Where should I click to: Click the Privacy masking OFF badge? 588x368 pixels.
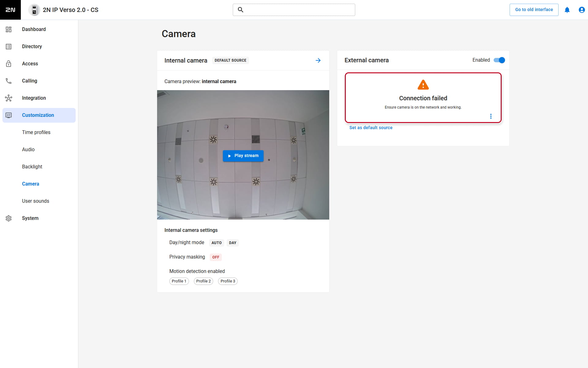click(216, 257)
